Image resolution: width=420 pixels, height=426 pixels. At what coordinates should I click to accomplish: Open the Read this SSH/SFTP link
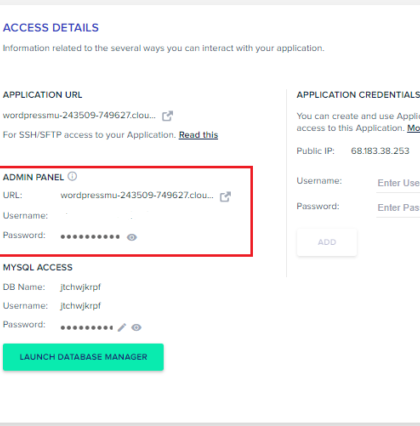pyautogui.click(x=198, y=135)
